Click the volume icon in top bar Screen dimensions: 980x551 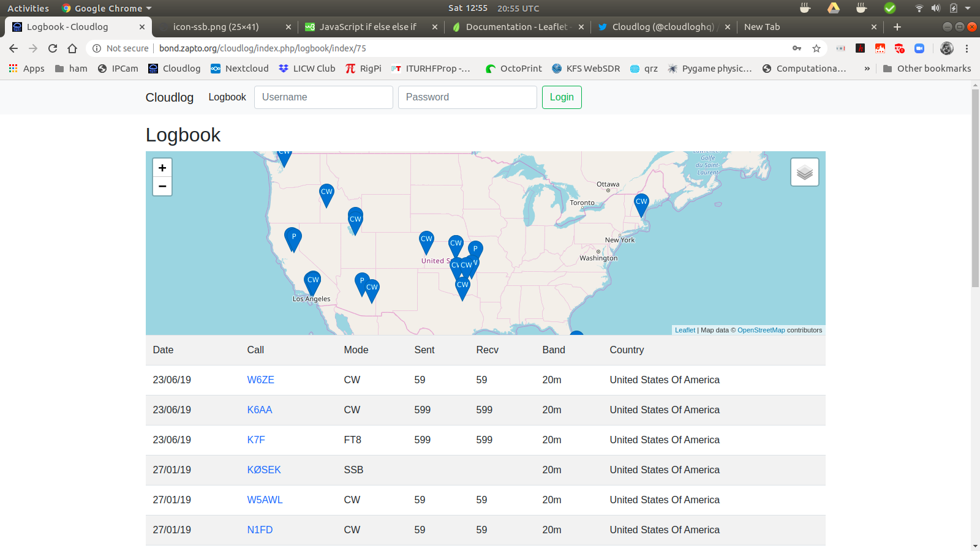[936, 8]
